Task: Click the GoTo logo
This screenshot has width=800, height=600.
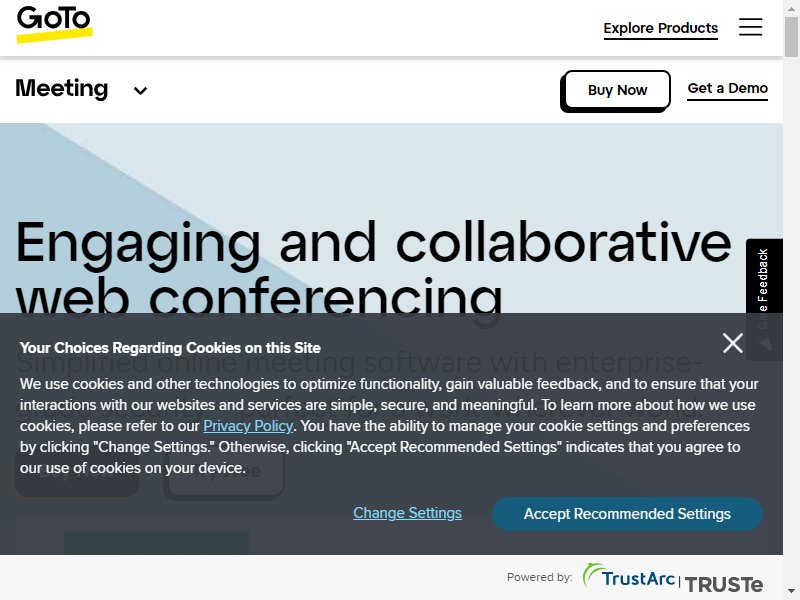Action: (54, 24)
